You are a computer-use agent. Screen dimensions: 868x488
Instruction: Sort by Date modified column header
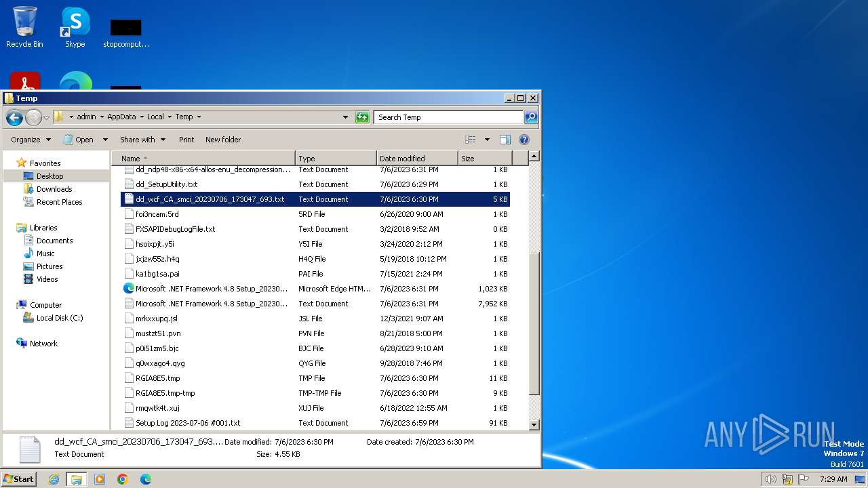[x=417, y=159]
